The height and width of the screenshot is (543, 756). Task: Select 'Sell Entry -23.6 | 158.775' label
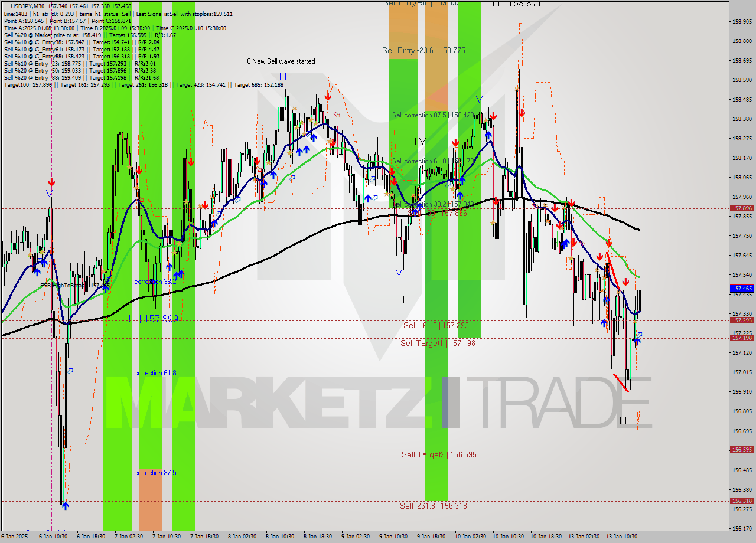pos(423,51)
